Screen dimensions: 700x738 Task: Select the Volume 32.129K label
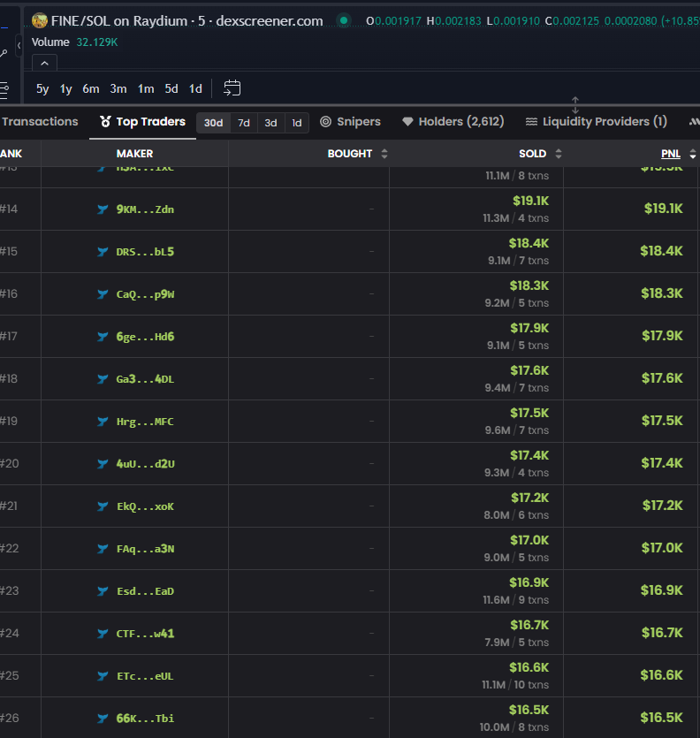74,42
